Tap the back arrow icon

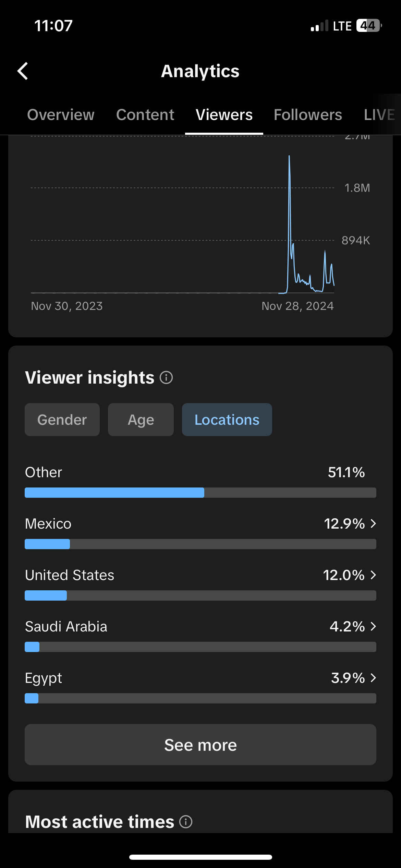pos(23,71)
